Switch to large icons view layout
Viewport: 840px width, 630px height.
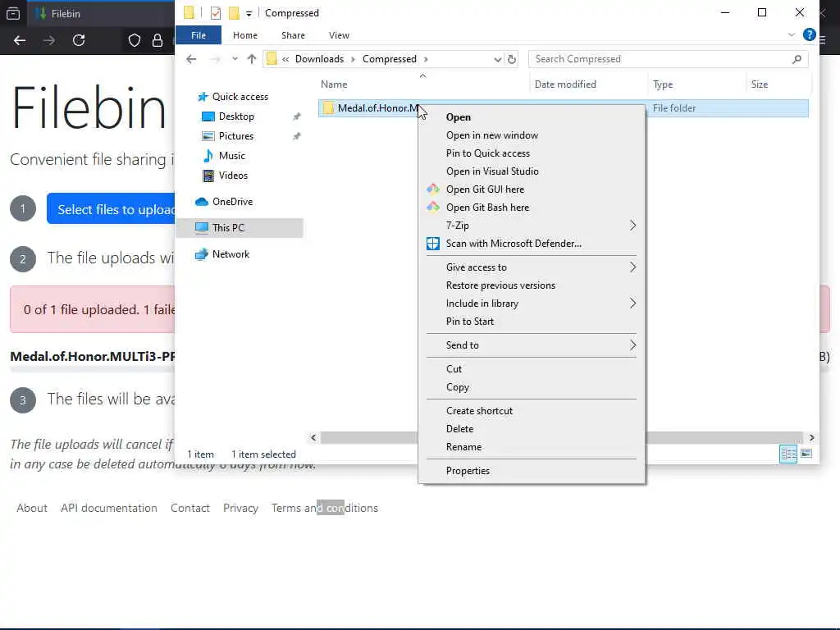[806, 454]
